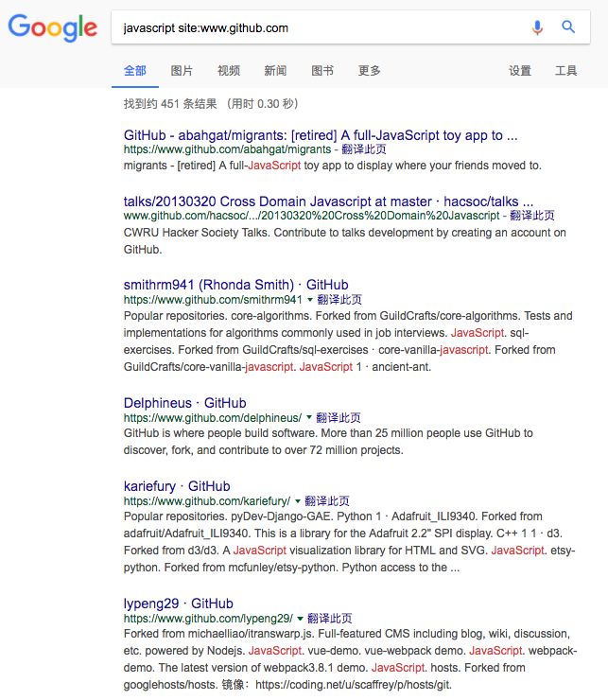
Task: Click the Google logo
Action: pos(53,27)
